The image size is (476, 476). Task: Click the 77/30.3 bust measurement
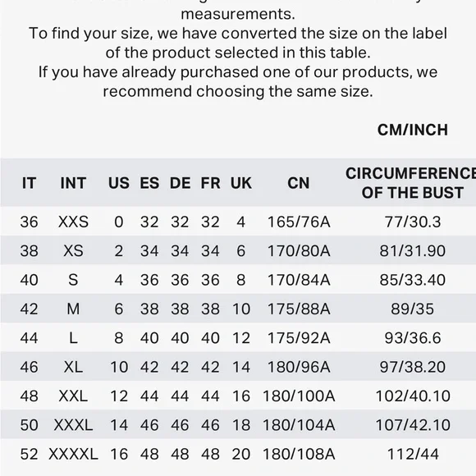[x=412, y=222]
